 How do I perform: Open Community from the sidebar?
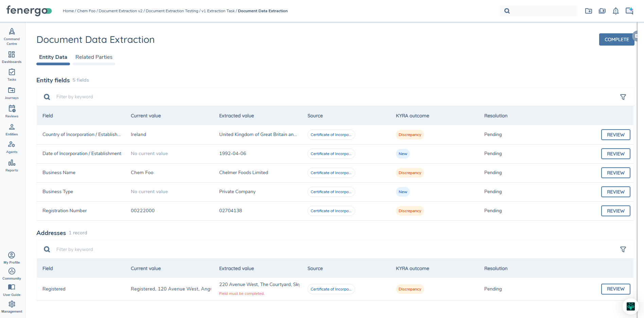point(12,274)
